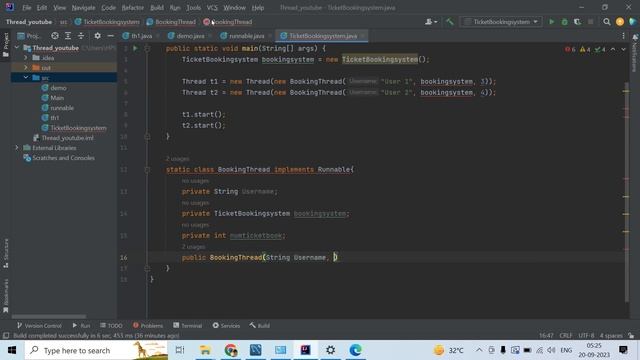The width and height of the screenshot is (640, 360).
Task: Click the Run green play button
Action: [x=551, y=22]
